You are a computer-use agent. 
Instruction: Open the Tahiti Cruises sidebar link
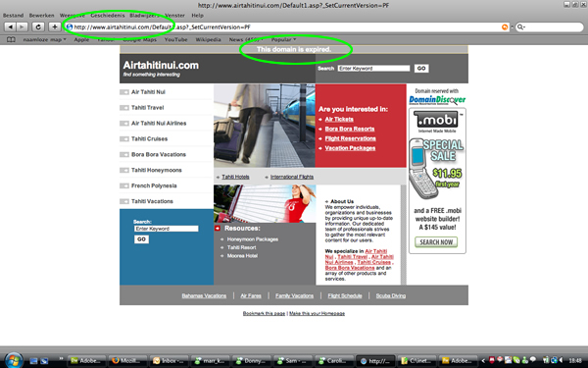point(149,139)
